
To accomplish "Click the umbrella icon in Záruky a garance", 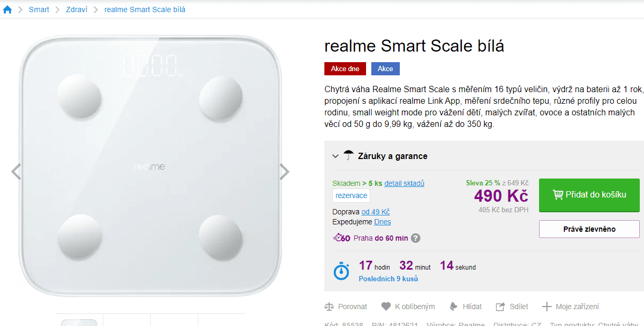I will (x=348, y=155).
